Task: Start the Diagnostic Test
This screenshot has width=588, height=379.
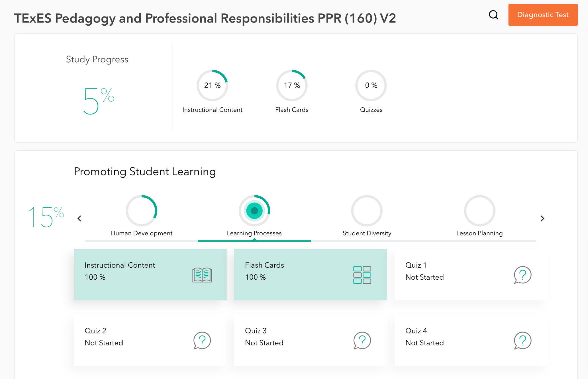Action: [x=543, y=15]
